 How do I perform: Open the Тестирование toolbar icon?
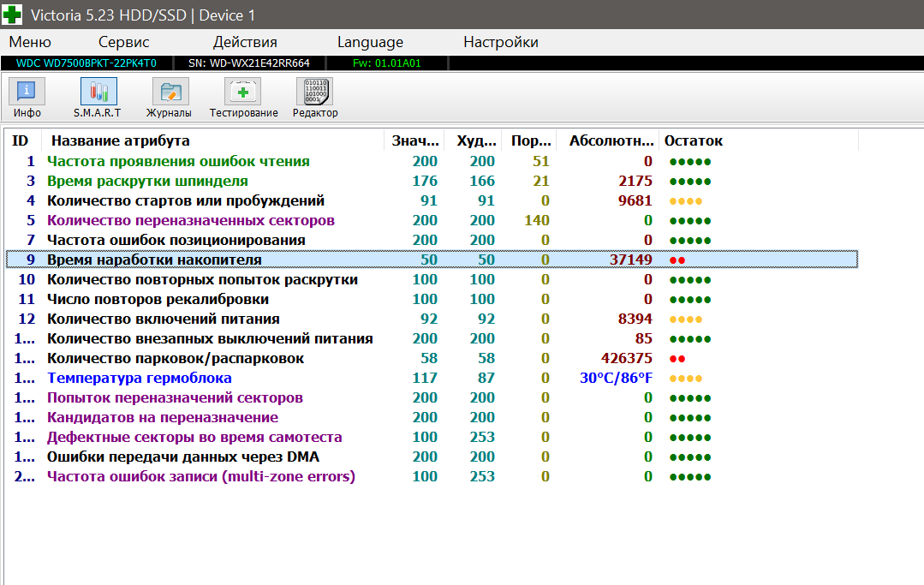[x=243, y=98]
